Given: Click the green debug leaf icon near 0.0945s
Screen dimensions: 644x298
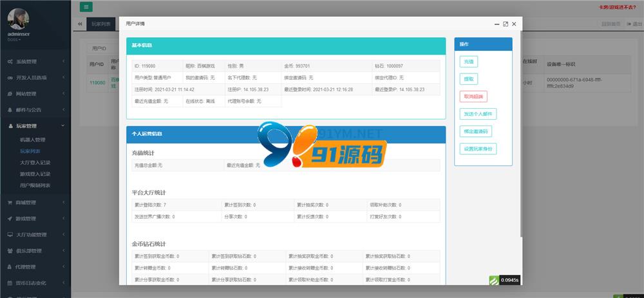Looking at the screenshot, I should 494,281.
